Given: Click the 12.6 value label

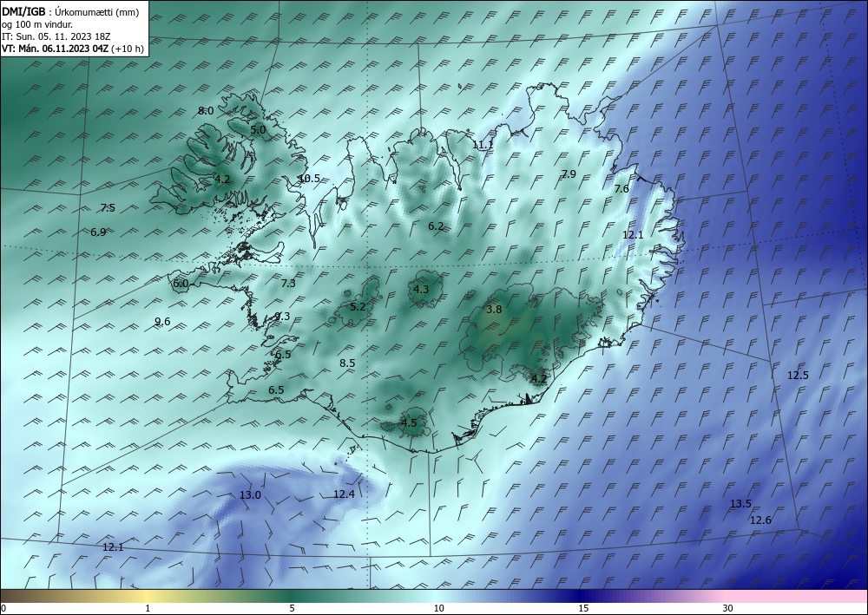Looking at the screenshot, I should (x=760, y=520).
